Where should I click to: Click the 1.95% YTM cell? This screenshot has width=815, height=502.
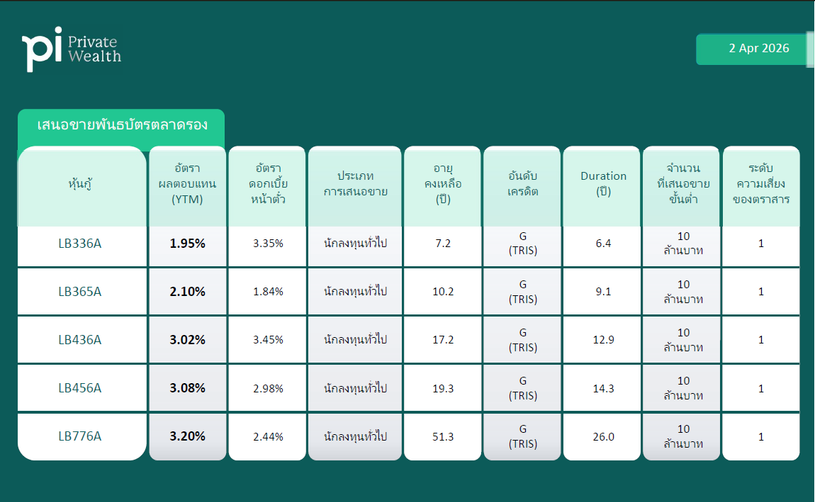(187, 244)
